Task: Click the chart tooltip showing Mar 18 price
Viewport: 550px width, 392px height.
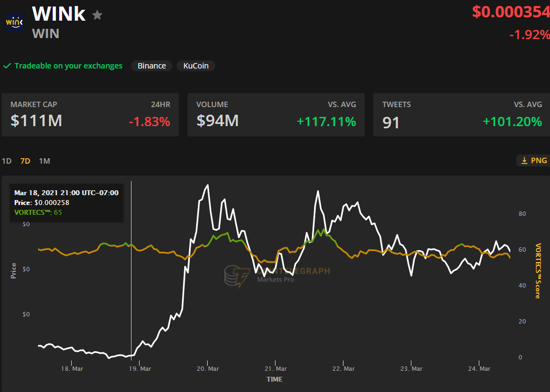Action: click(67, 202)
